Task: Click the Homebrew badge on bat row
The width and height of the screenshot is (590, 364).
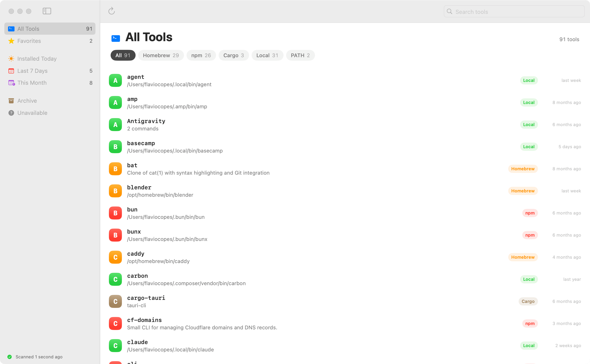Action: point(523,169)
